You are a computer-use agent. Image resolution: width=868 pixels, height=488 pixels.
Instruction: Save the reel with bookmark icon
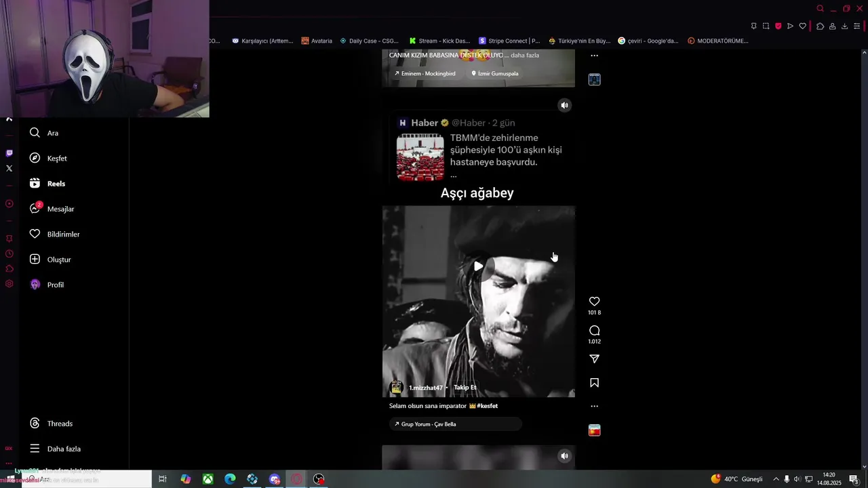594,383
